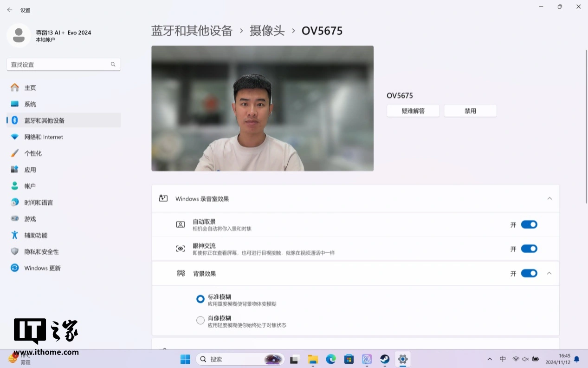Click the 禁用 button for the camera
This screenshot has width=588, height=368.
point(470,111)
